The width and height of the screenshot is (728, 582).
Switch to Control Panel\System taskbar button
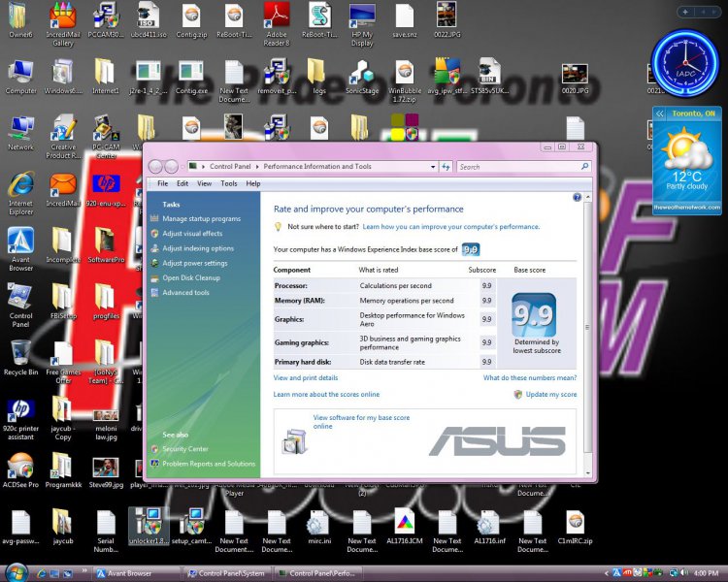click(x=227, y=573)
